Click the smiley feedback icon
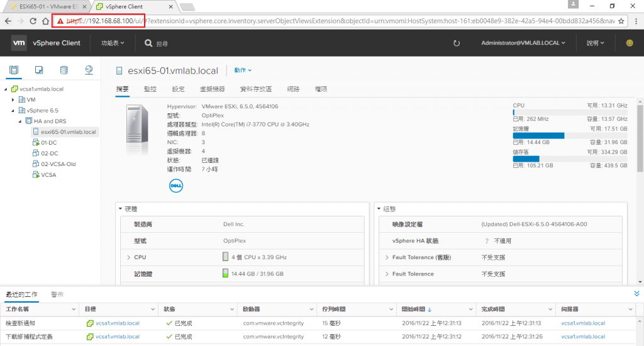 click(629, 43)
